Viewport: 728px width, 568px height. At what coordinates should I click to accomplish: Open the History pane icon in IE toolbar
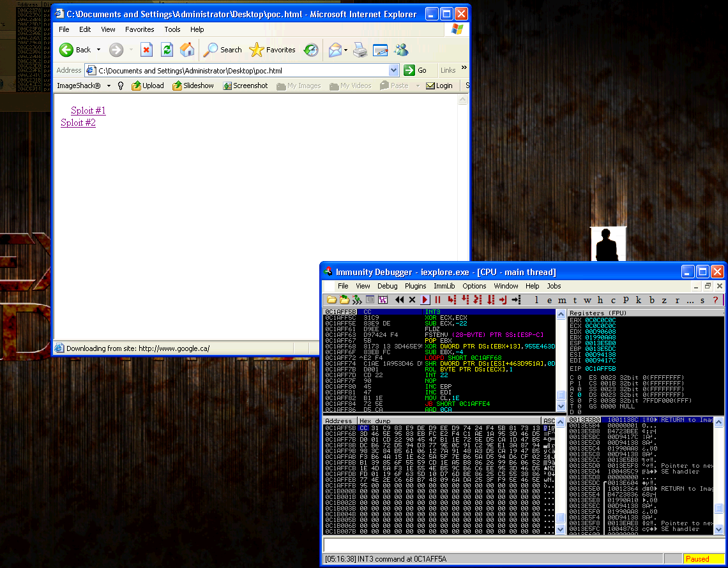[x=310, y=50]
